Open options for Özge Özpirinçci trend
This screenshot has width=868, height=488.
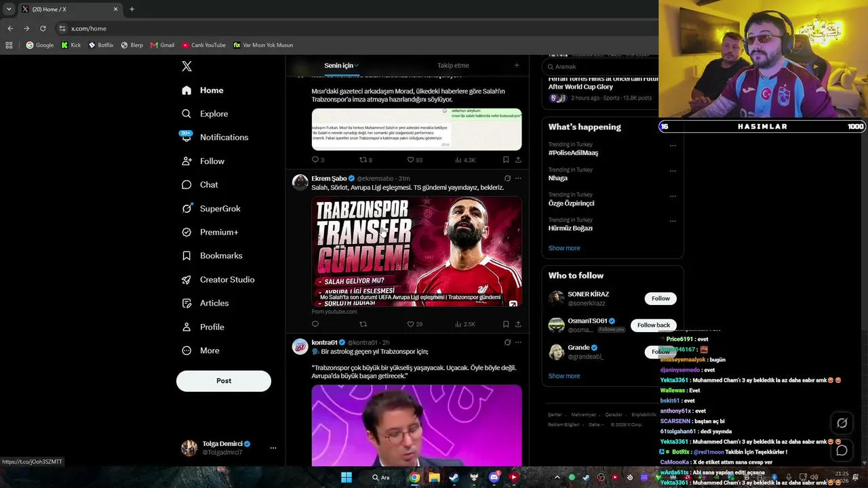pos(673,196)
